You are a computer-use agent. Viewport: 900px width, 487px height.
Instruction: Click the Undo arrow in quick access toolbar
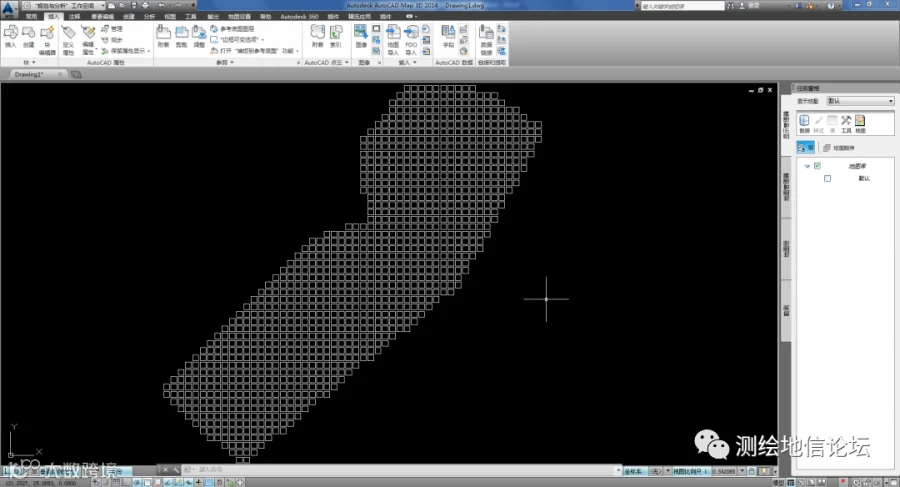[161, 5]
